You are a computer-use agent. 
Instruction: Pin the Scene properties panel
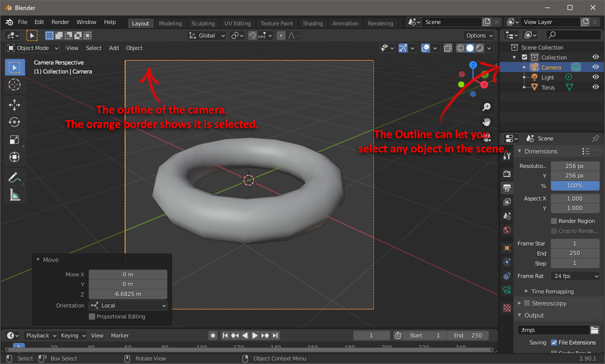(x=595, y=138)
